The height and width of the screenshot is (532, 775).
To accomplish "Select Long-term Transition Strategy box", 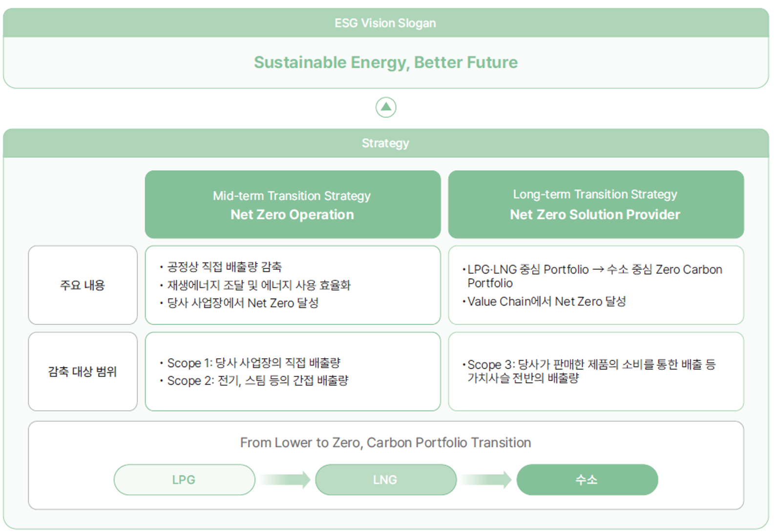I will pos(596,205).
